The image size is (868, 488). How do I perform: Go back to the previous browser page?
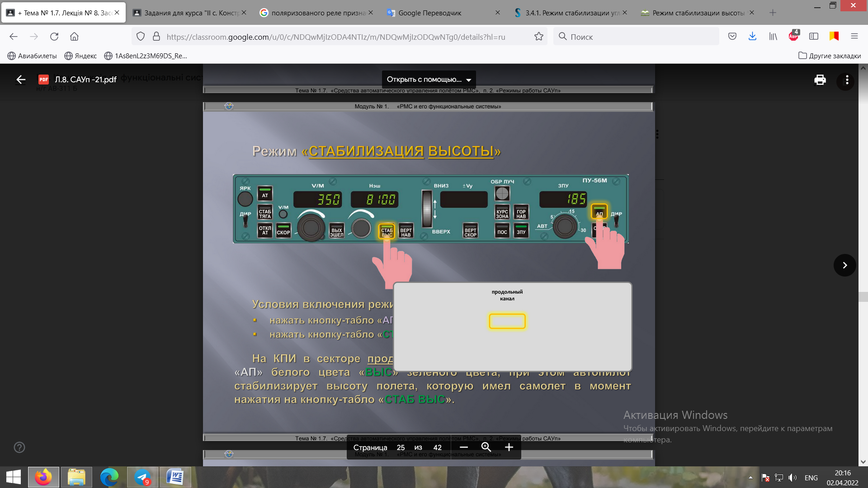[x=14, y=37]
